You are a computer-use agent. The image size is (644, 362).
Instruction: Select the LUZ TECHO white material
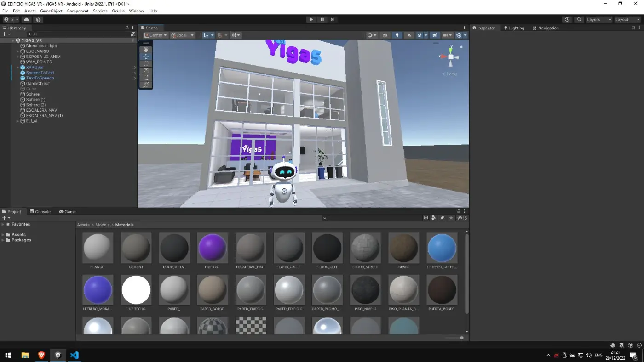coord(136,290)
